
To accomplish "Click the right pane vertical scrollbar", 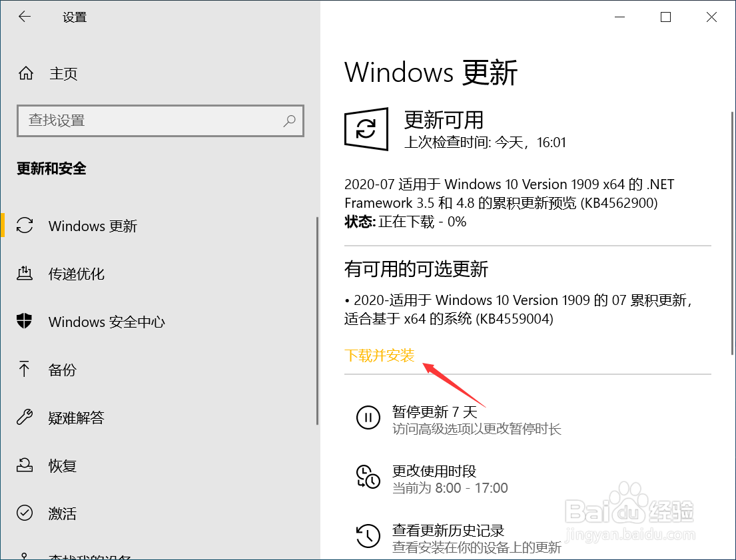I will tap(732, 233).
